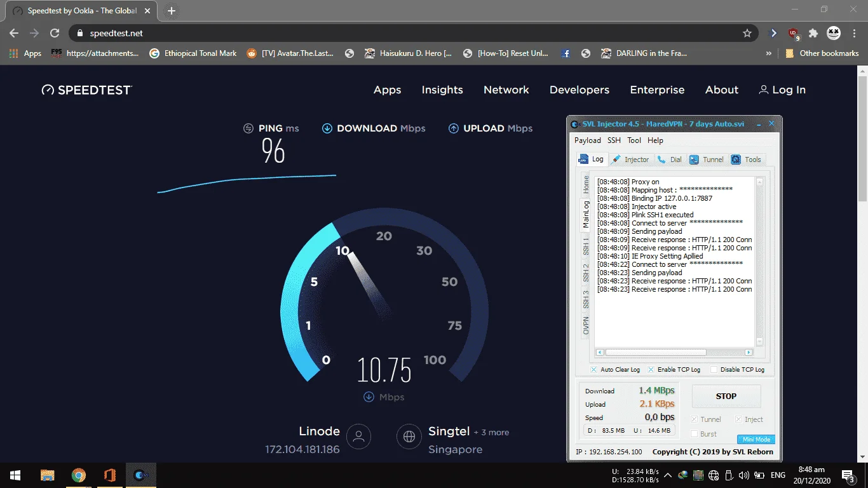
Task: Open the ENG language indicator in taskbar
Action: click(778, 475)
